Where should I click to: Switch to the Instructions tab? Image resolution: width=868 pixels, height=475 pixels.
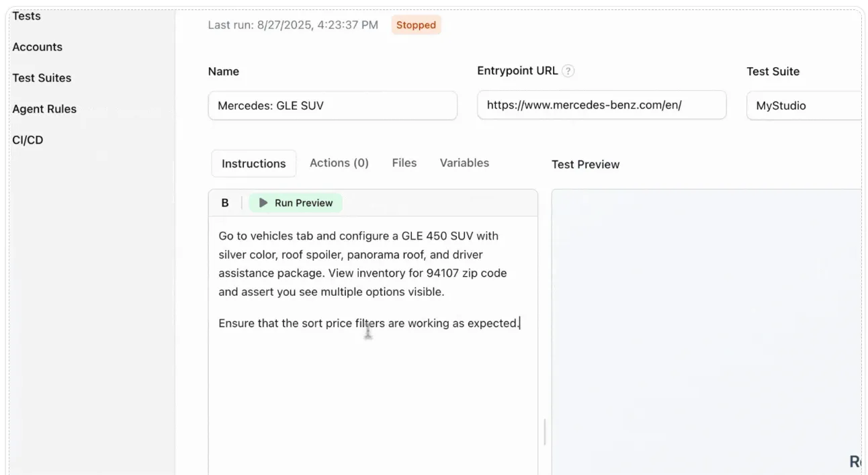tap(253, 163)
